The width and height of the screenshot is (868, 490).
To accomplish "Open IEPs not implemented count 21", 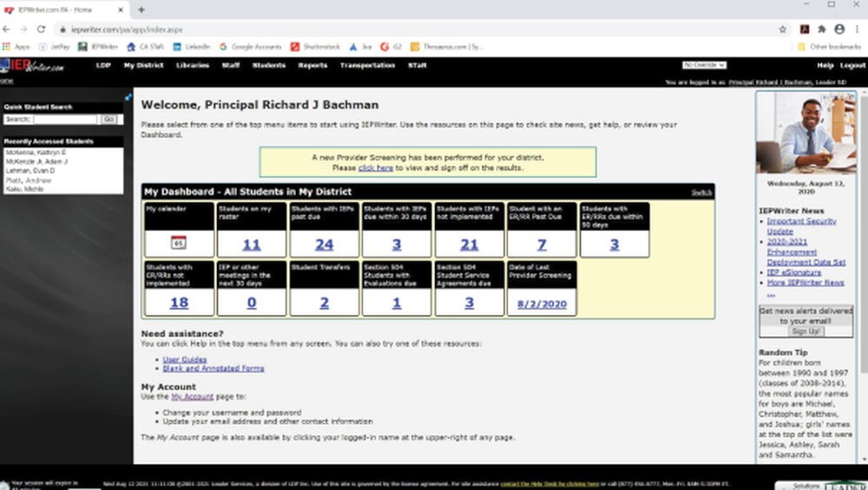I will [470, 245].
